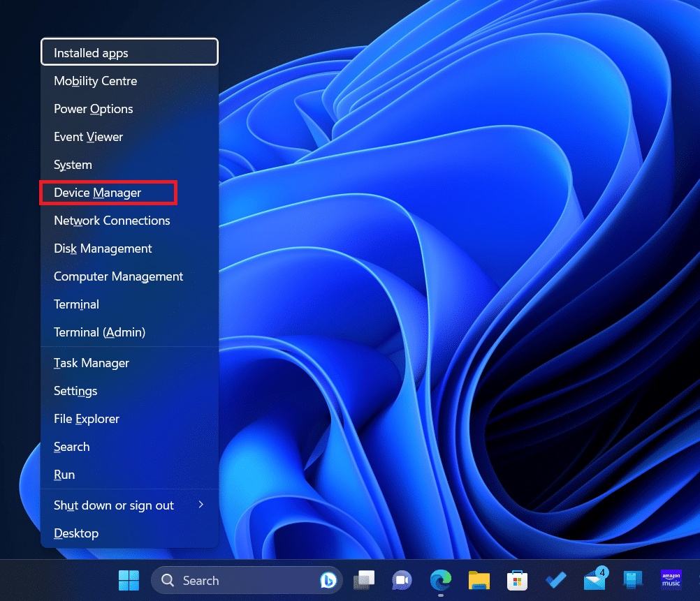Click the magnifier icon in the search box
The width and height of the screenshot is (700, 601).
[167, 580]
